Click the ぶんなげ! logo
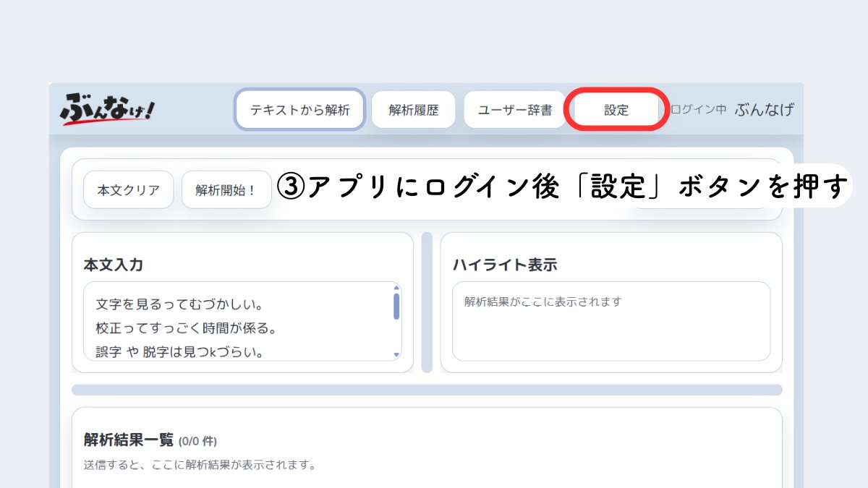Image resolution: width=868 pixels, height=488 pixels. (x=108, y=110)
